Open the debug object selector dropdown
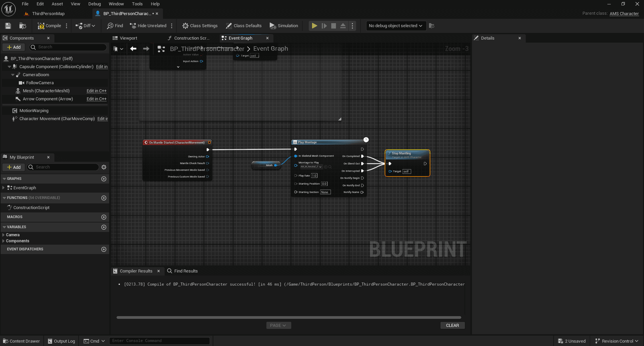 (396, 26)
